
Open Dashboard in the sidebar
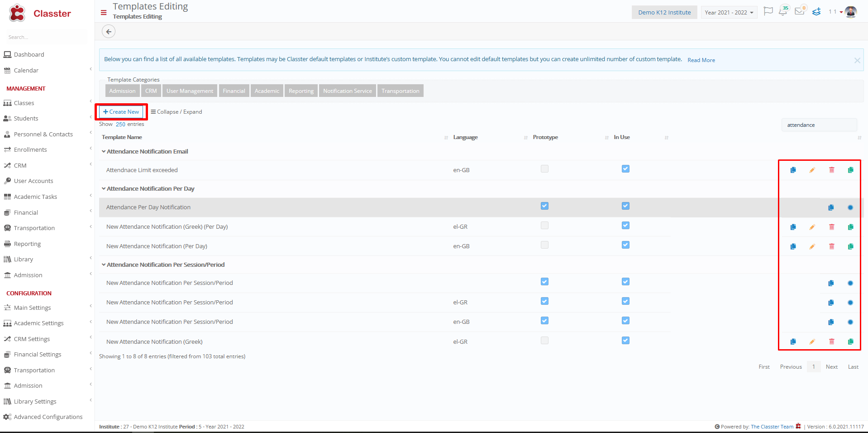tap(29, 54)
